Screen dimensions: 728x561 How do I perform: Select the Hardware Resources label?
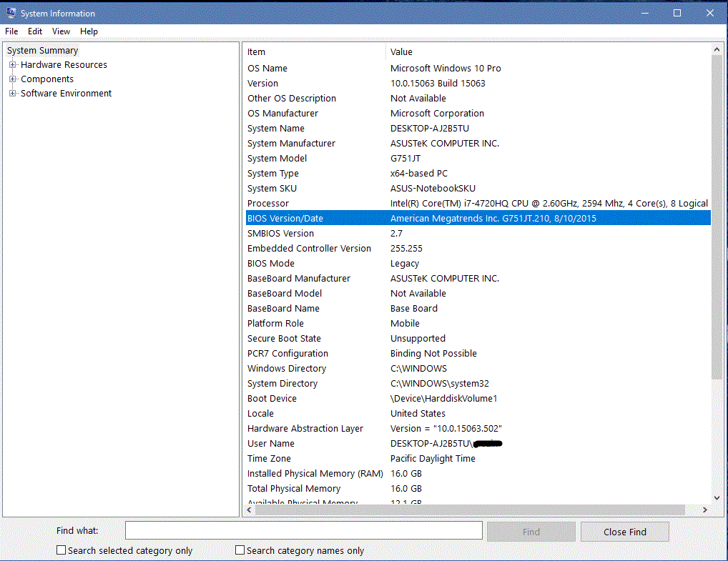[64, 64]
